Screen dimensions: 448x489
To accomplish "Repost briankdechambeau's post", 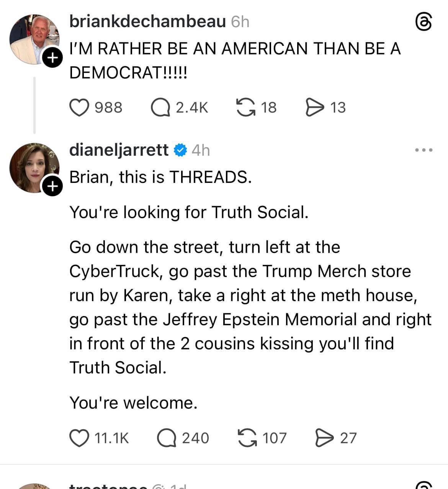I will click(x=246, y=107).
